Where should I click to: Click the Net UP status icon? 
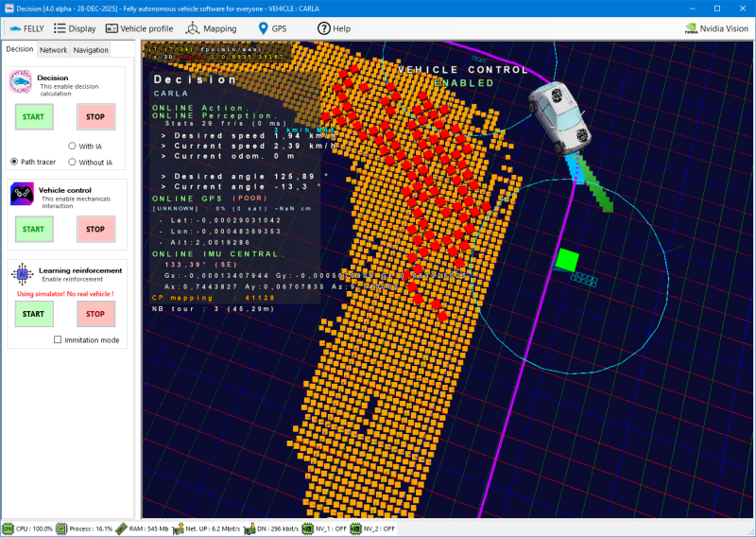(177, 528)
